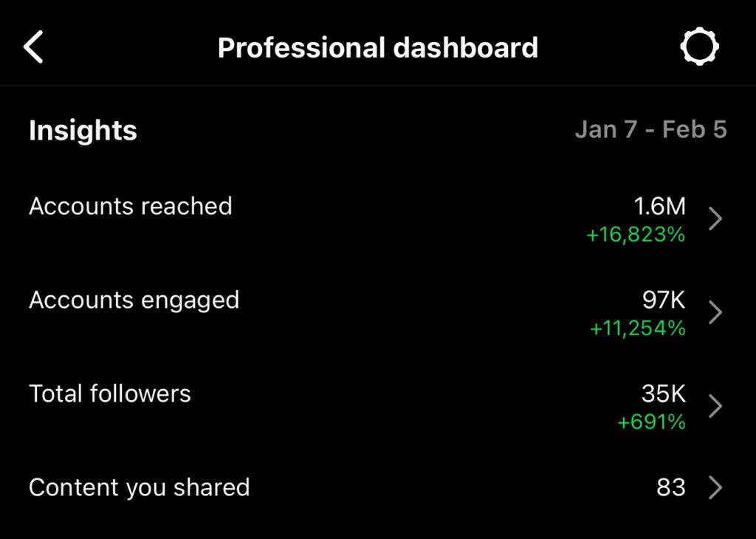Image resolution: width=756 pixels, height=539 pixels.
Task: Select the Insights heading
Action: tap(83, 131)
